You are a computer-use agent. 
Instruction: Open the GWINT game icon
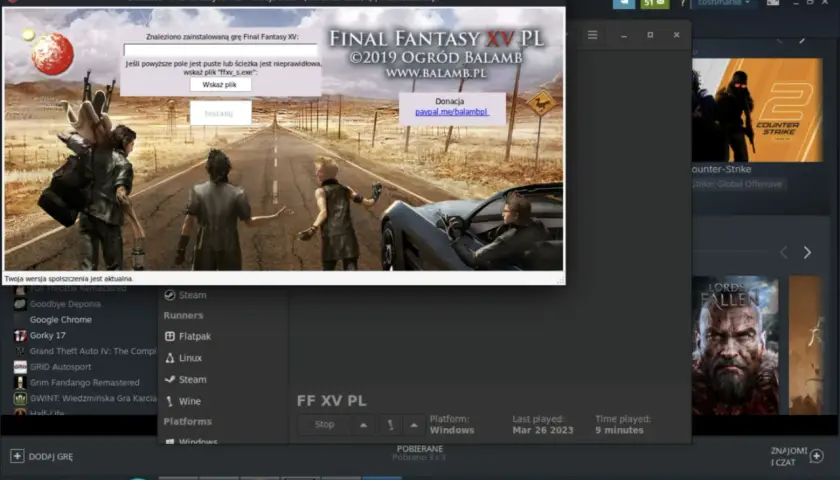tap(20, 399)
